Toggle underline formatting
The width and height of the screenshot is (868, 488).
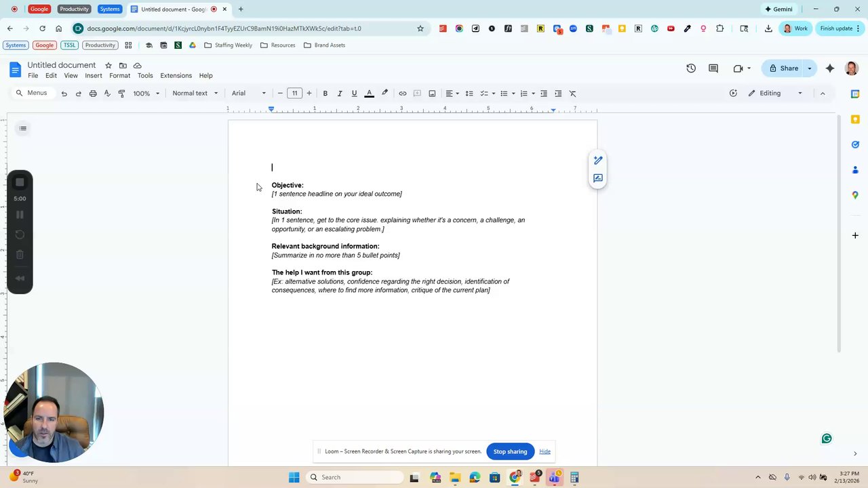point(354,94)
